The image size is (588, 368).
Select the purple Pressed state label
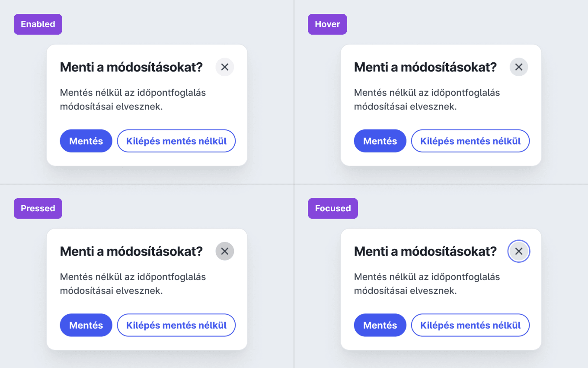(38, 208)
